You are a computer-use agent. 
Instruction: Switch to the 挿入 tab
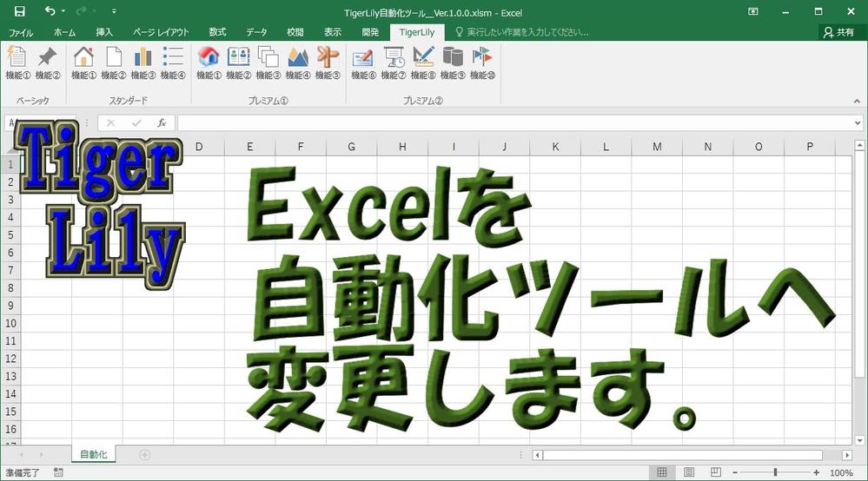pyautogui.click(x=104, y=32)
